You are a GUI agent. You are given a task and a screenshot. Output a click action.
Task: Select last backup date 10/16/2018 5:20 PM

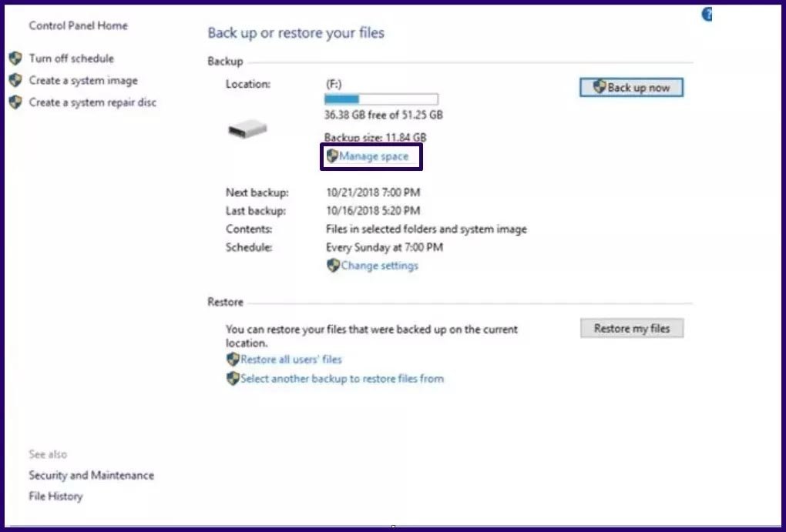click(373, 210)
